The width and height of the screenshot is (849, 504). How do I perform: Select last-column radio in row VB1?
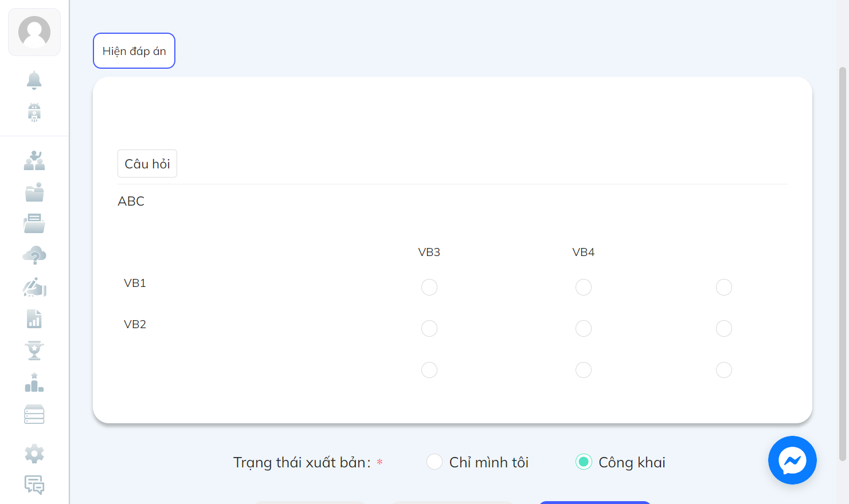click(724, 287)
